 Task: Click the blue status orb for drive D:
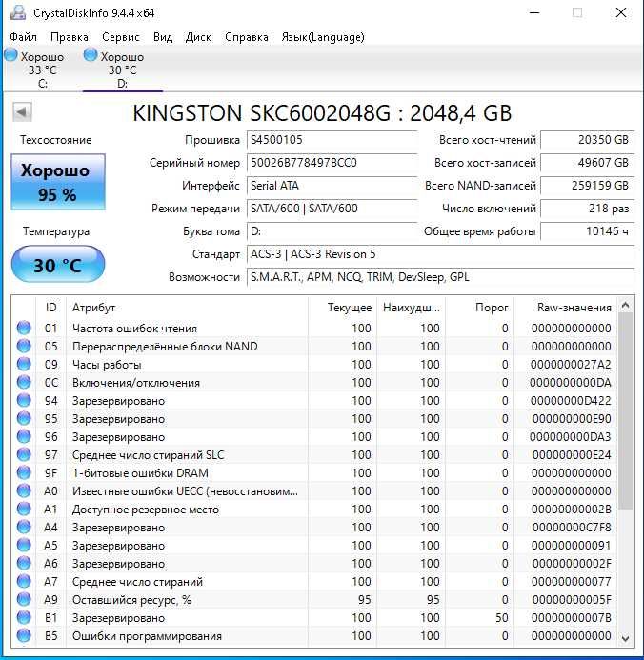(x=91, y=54)
